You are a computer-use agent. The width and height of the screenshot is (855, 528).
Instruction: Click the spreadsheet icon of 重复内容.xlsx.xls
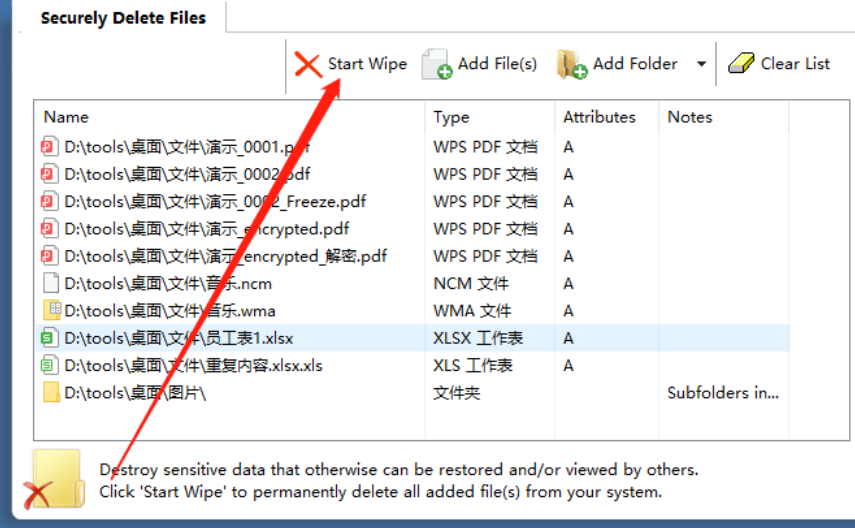tap(49, 365)
